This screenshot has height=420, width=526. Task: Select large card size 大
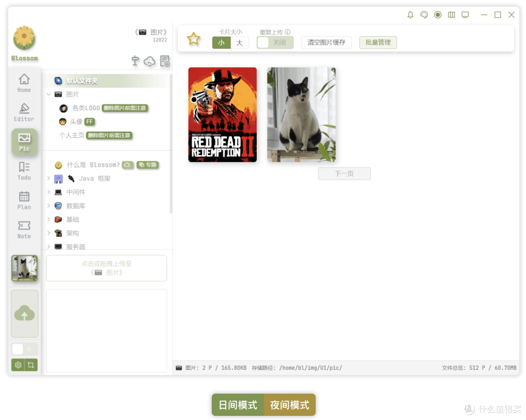(240, 43)
